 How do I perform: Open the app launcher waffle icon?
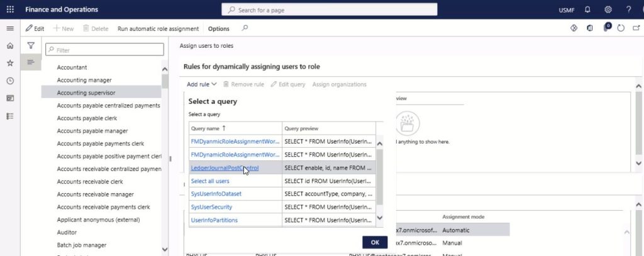pyautogui.click(x=10, y=9)
